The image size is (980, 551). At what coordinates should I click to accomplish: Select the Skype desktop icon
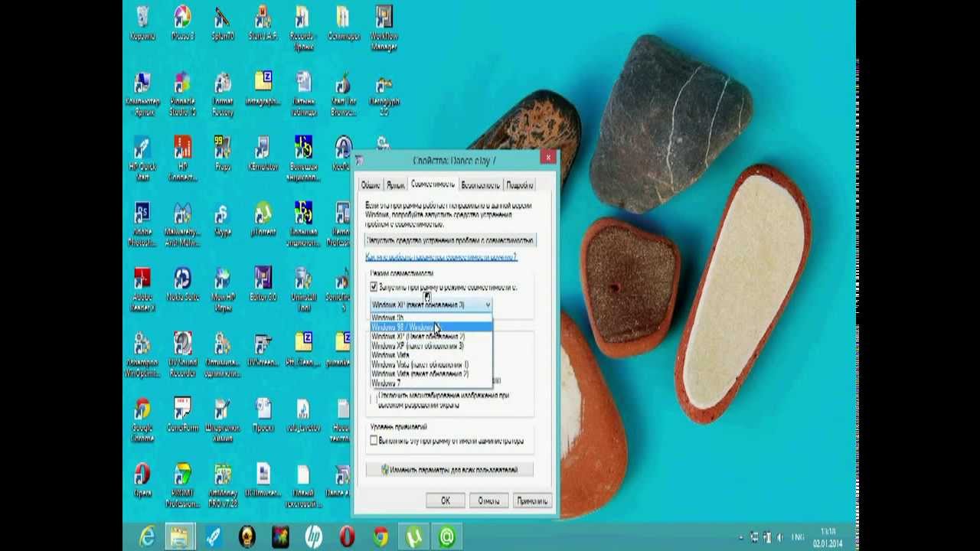coord(223,219)
